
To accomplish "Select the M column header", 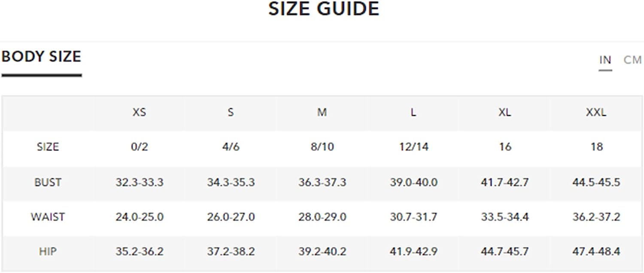I will click(x=322, y=112).
